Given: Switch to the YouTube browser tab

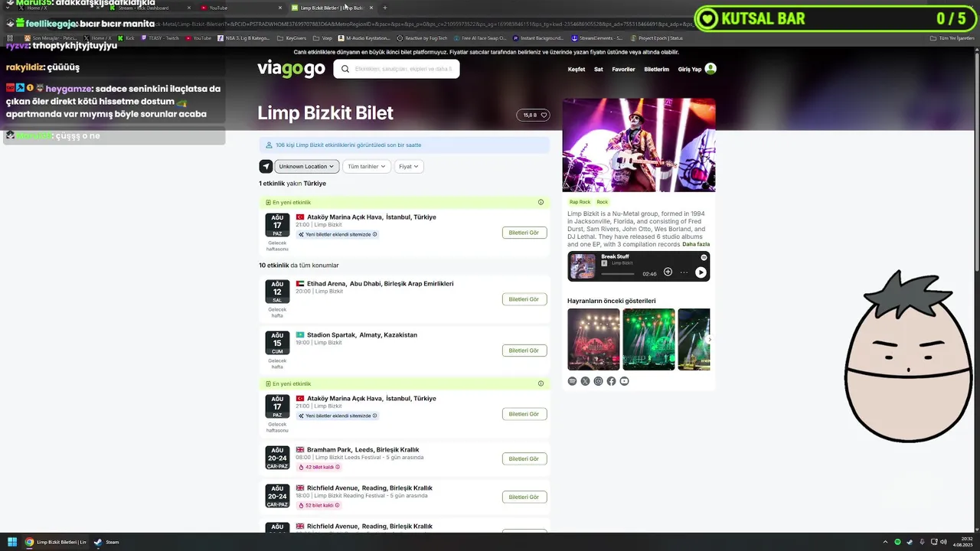Looking at the screenshot, I should coord(241,8).
